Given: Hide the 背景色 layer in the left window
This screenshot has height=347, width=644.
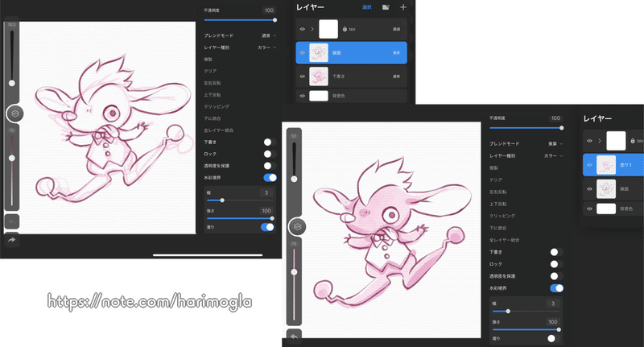Looking at the screenshot, I should (x=303, y=96).
